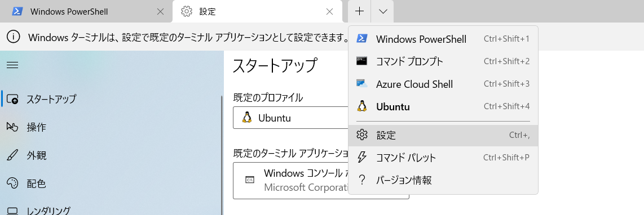Click the Ubuntu penguin icon in menu
This screenshot has height=215, width=644.
click(x=361, y=106)
